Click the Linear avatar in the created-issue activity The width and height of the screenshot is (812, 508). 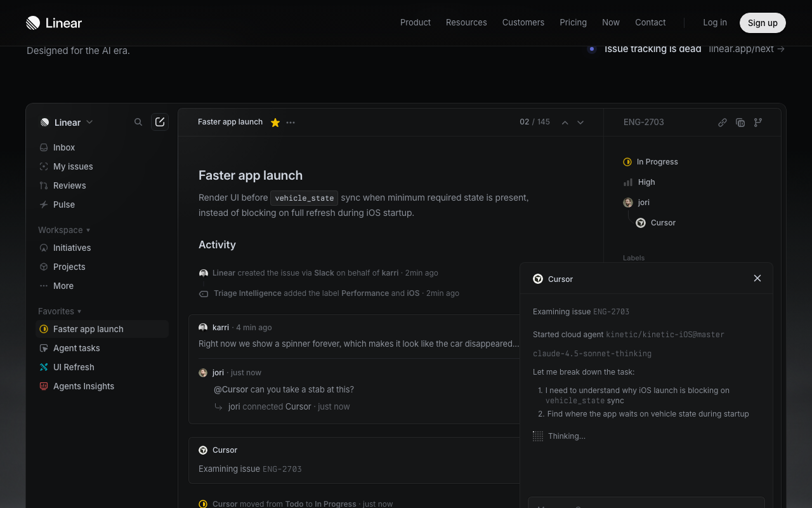204,273
